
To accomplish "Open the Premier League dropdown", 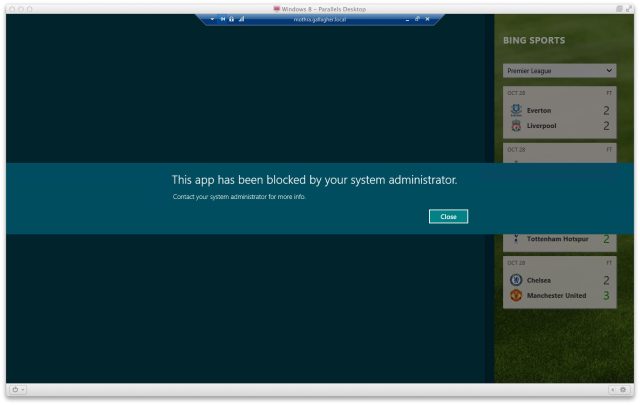I will point(559,71).
